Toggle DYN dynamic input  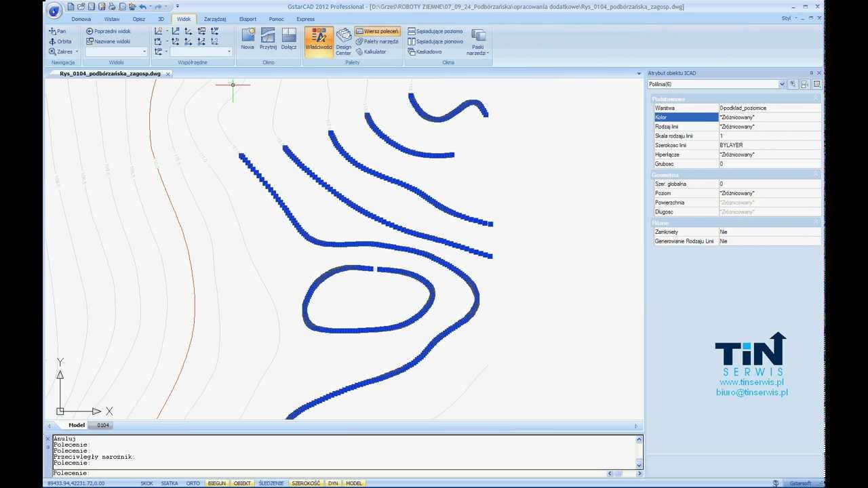click(x=333, y=483)
